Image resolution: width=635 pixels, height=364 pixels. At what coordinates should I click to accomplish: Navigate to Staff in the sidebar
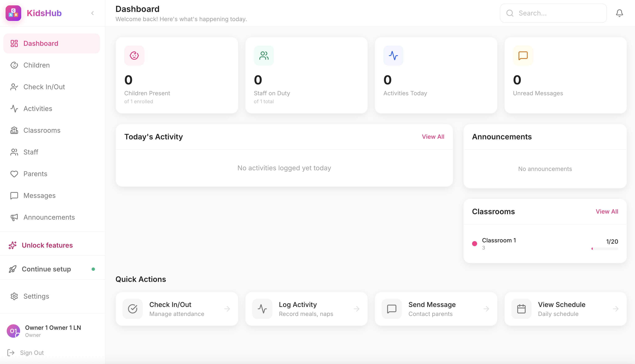pyautogui.click(x=51, y=152)
